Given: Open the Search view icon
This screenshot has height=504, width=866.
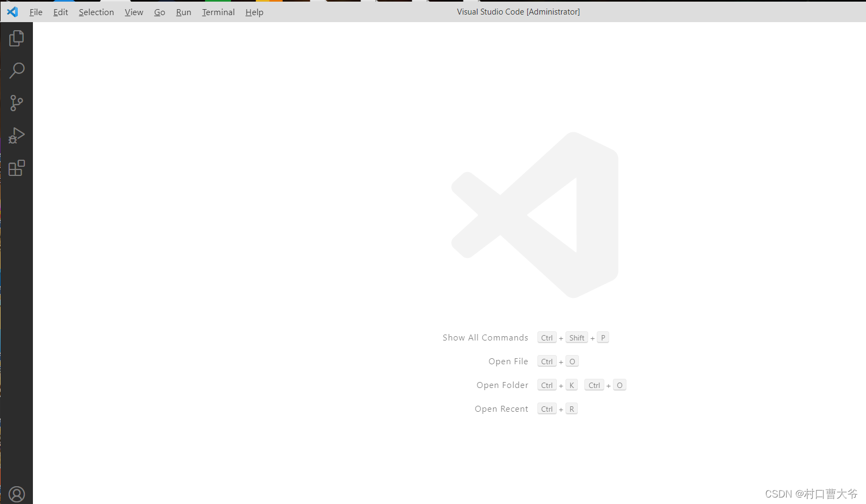Looking at the screenshot, I should pos(17,70).
